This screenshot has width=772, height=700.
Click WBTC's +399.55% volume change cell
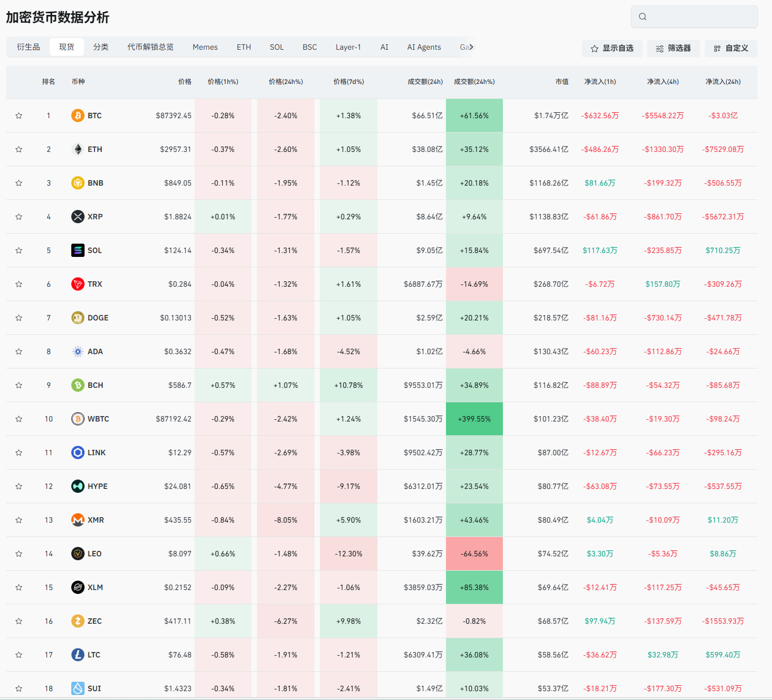pos(474,419)
